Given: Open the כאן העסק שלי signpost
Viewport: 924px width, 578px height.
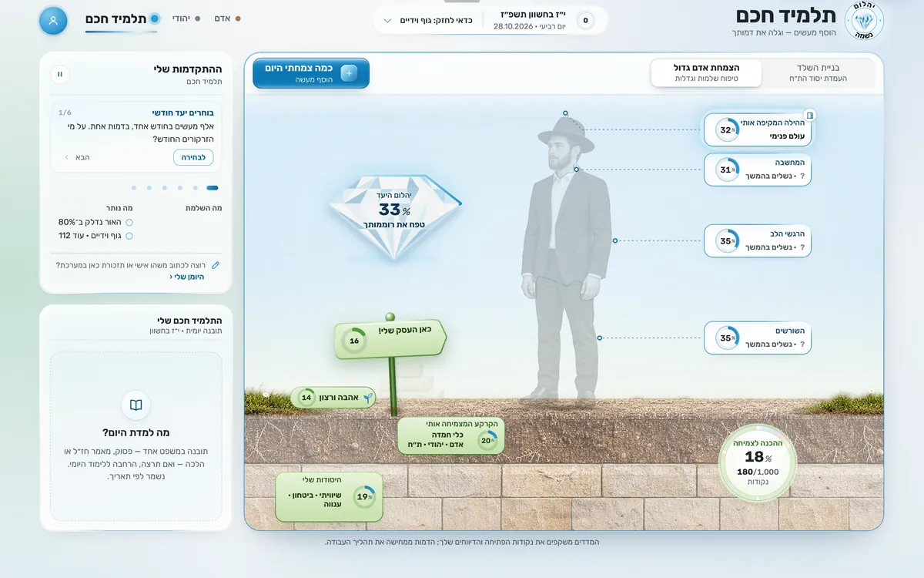Looking at the screenshot, I should point(390,340).
